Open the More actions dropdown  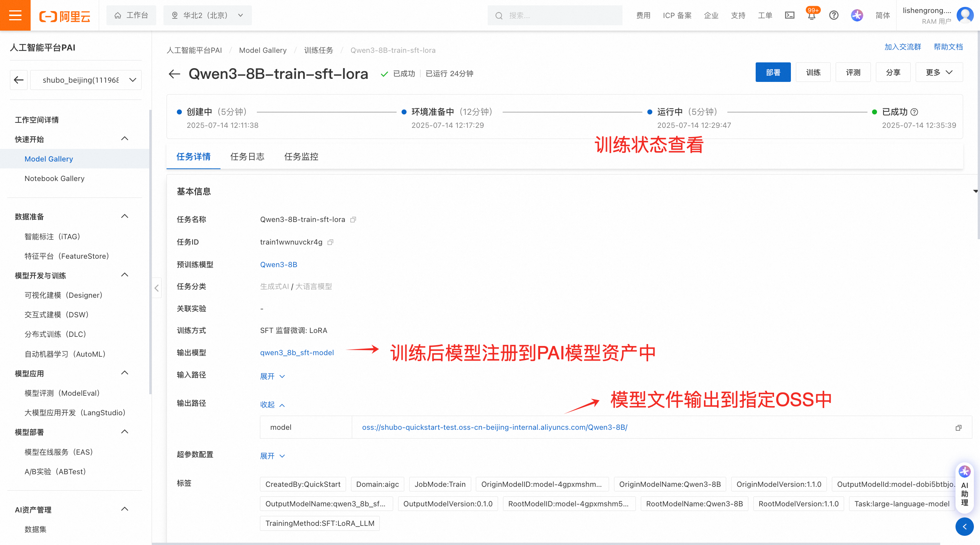[939, 72]
